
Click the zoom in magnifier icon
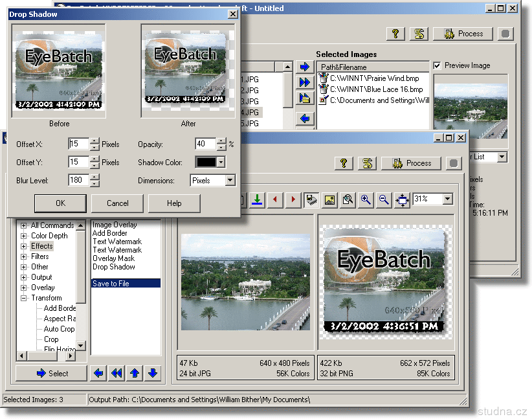click(366, 199)
